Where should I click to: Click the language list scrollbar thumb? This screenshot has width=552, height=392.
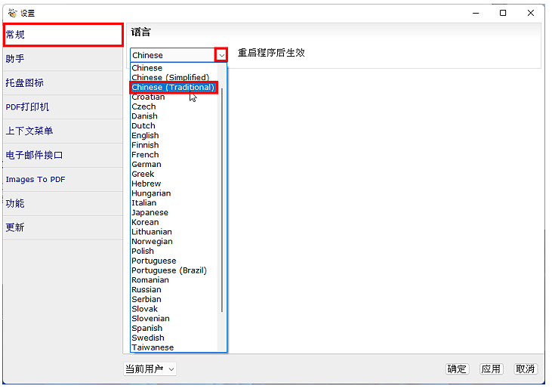coord(222,199)
